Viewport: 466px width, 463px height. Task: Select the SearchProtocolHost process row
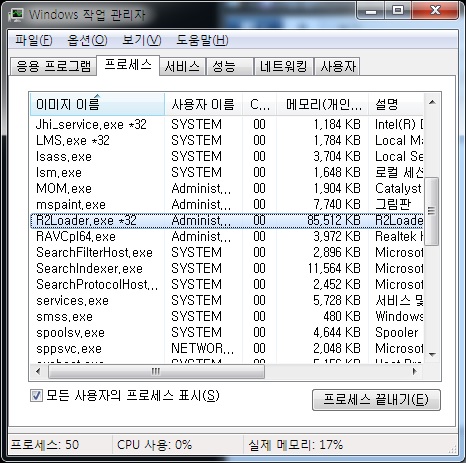coord(227,284)
